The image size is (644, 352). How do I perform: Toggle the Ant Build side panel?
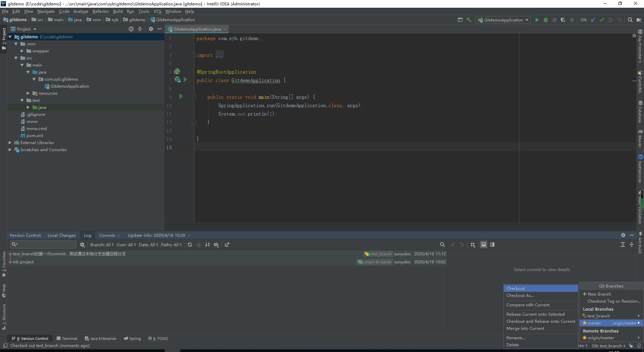tap(640, 243)
